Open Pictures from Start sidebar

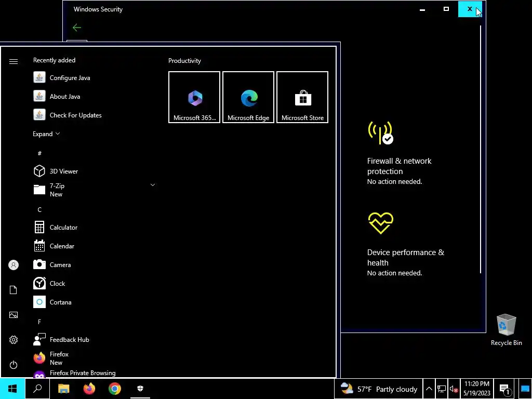(14, 315)
